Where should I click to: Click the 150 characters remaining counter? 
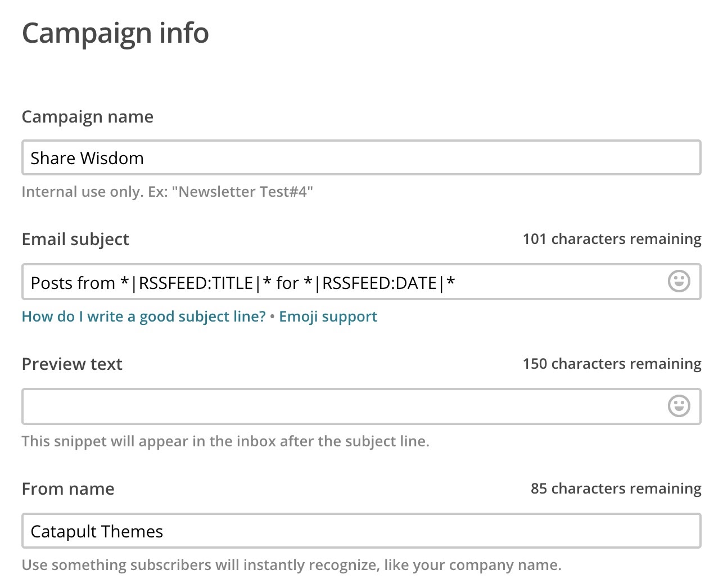pos(612,364)
